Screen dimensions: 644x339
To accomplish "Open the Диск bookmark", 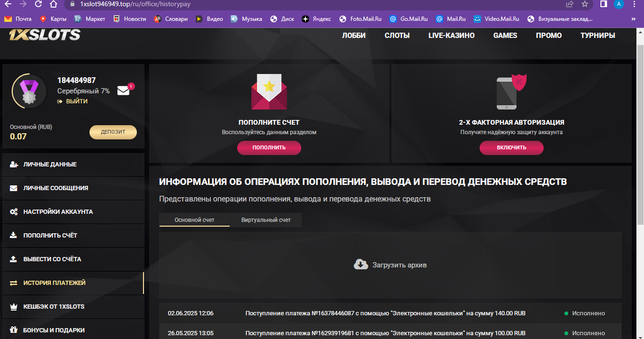I will 282,19.
